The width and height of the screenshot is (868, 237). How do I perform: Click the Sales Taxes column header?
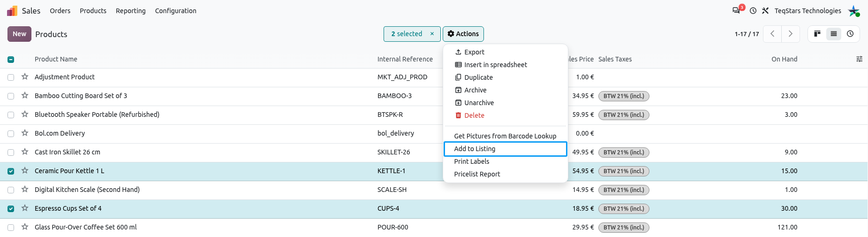click(615, 59)
